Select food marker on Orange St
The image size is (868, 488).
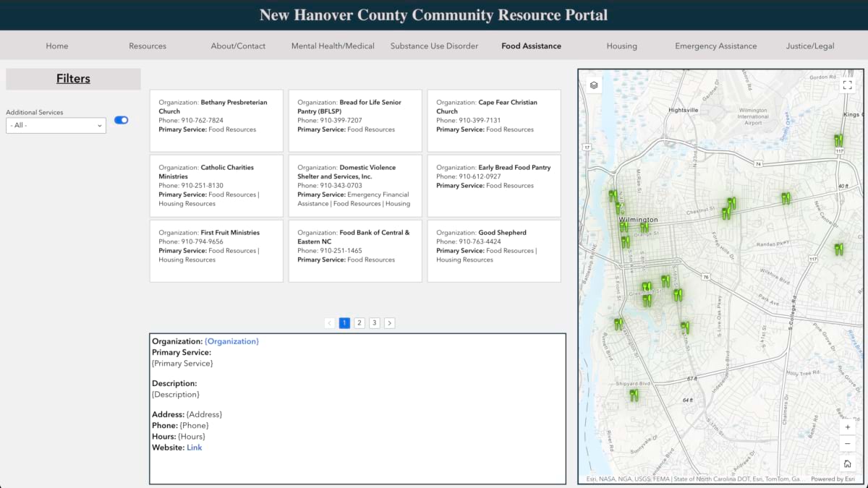[x=644, y=228]
